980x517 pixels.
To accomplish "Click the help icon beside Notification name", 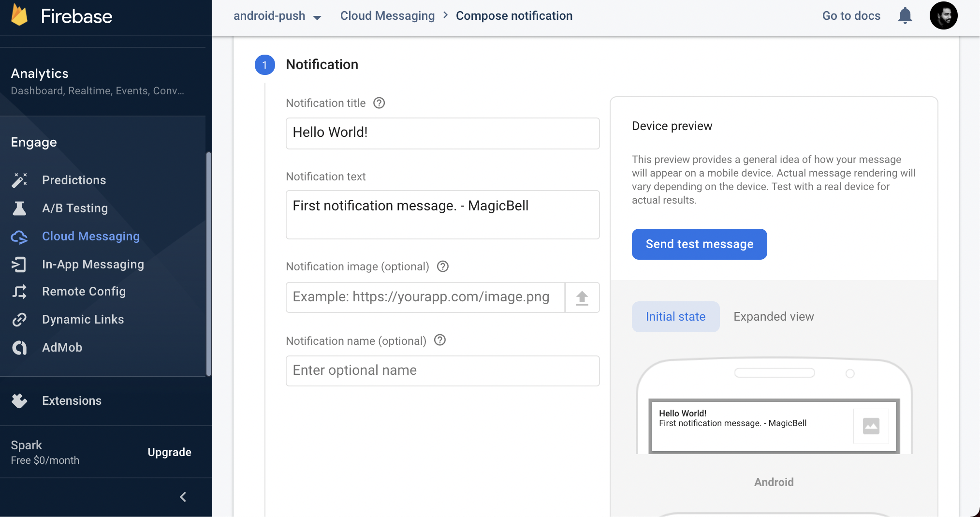I will pos(439,340).
